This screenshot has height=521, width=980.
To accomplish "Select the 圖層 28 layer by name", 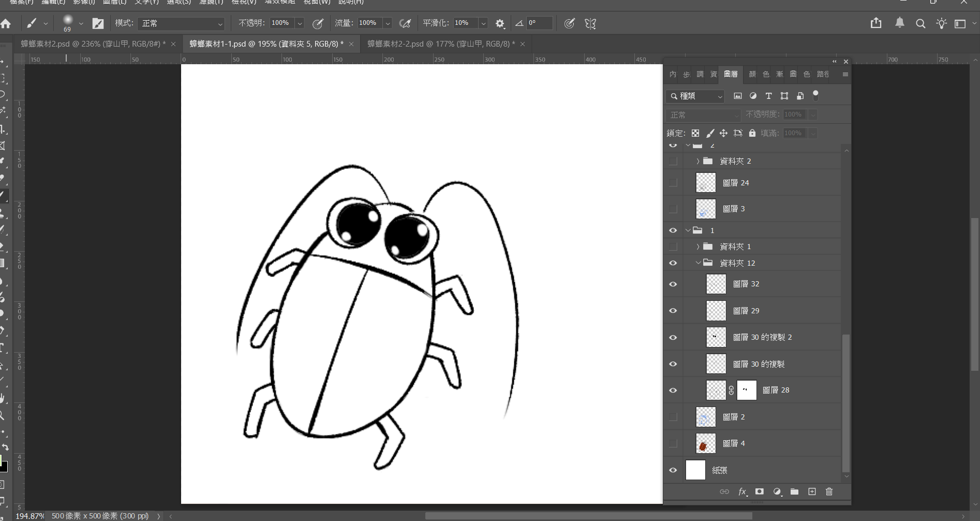I will 776,390.
